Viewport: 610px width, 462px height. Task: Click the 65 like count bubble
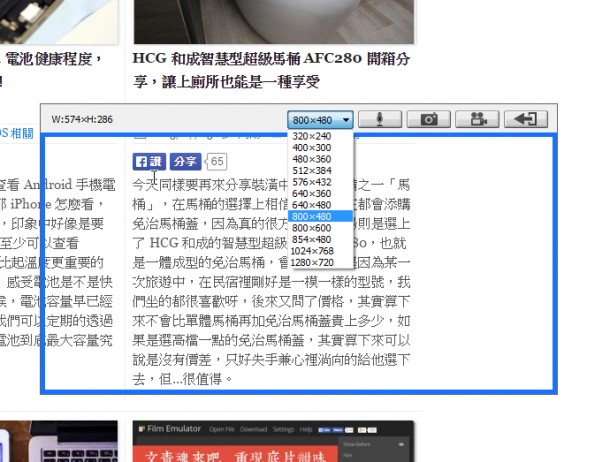216,161
